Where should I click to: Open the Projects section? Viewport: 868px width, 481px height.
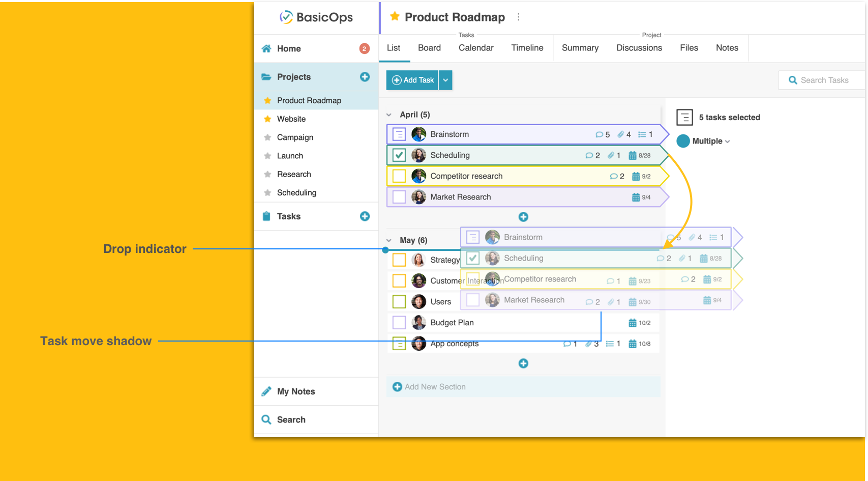(294, 77)
